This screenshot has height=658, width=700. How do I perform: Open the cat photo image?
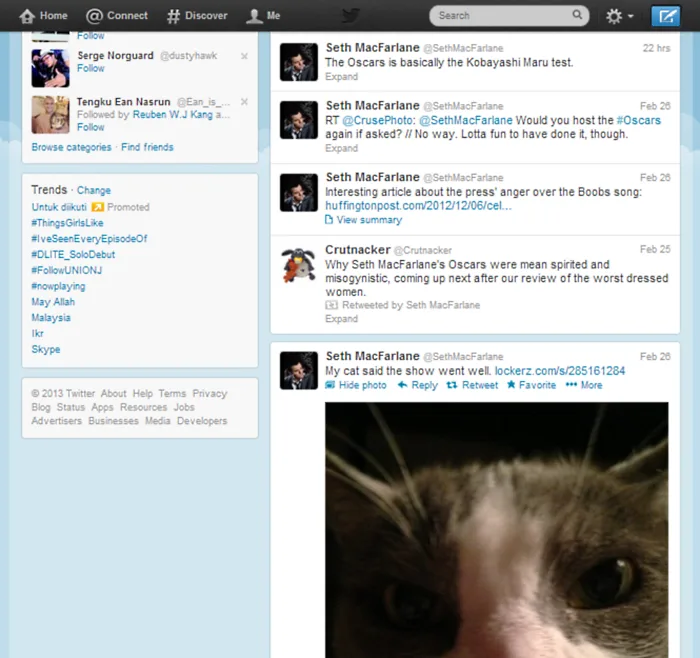[x=496, y=530]
